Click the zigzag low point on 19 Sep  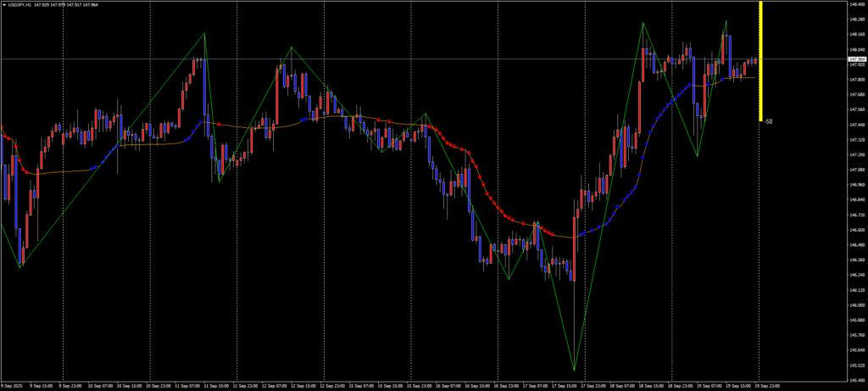tap(697, 156)
